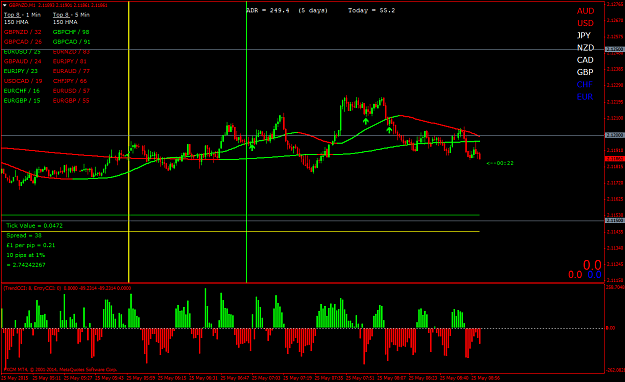Select the GBPCHF / 98 pair row
625x382 pixels.
71,32
